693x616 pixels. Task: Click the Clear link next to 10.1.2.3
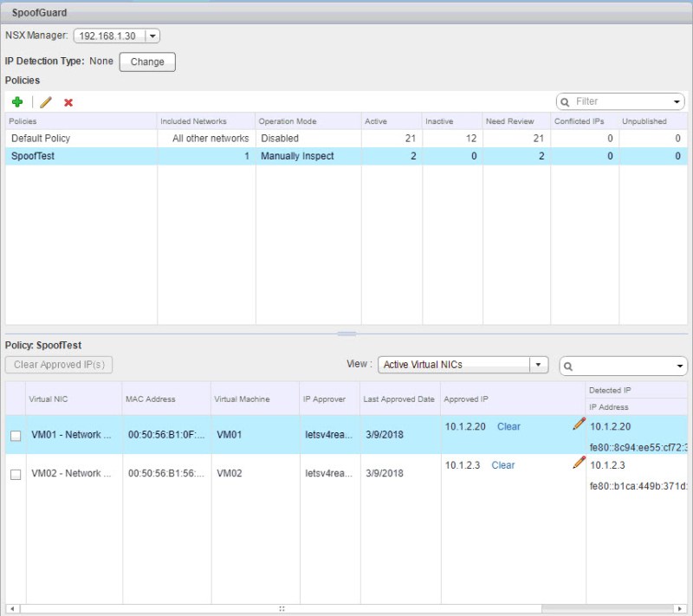pos(503,465)
